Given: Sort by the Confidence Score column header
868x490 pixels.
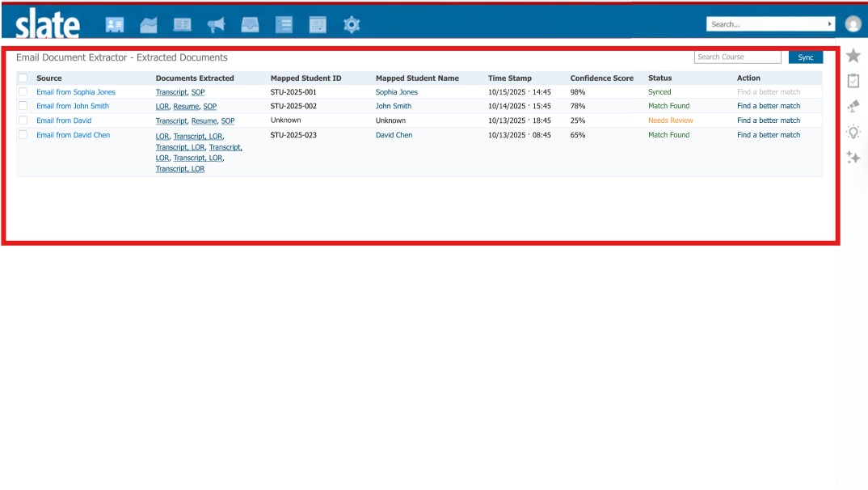Looking at the screenshot, I should coord(601,78).
